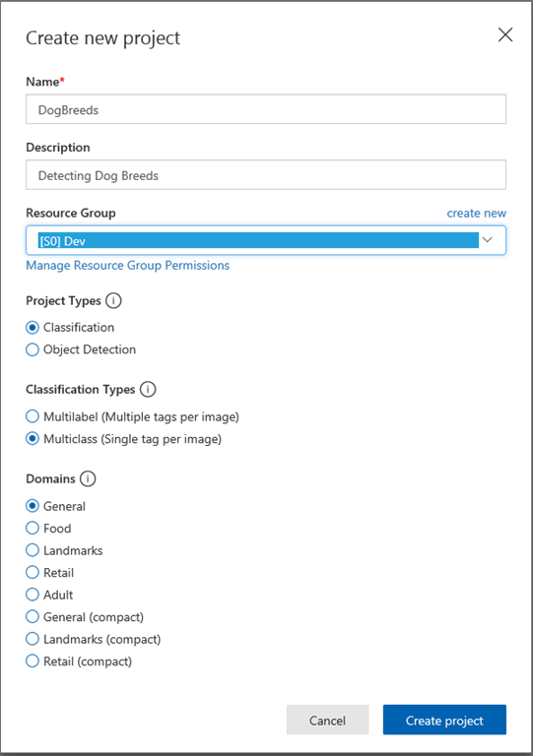533x756 pixels.
Task: Select the Food domain
Action: click(33, 528)
